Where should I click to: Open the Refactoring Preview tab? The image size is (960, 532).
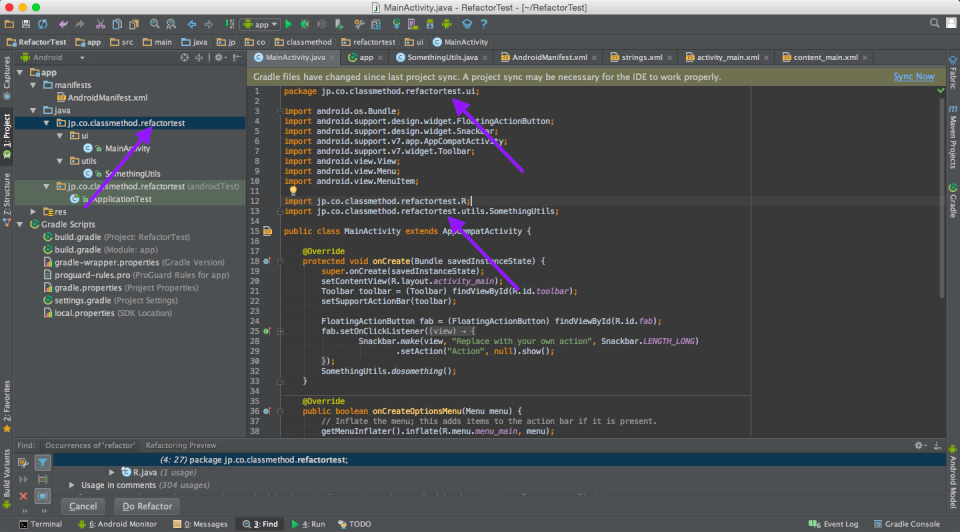[x=181, y=446]
